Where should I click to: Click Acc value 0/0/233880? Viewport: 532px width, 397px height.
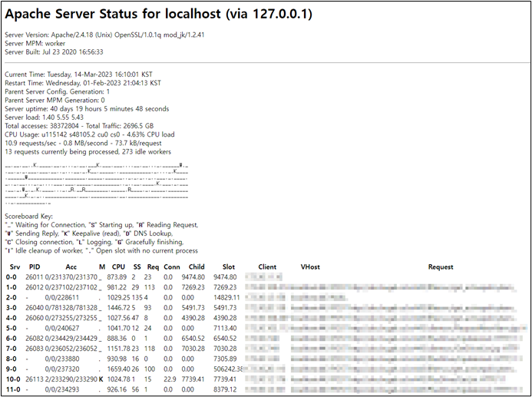pyautogui.click(x=62, y=359)
